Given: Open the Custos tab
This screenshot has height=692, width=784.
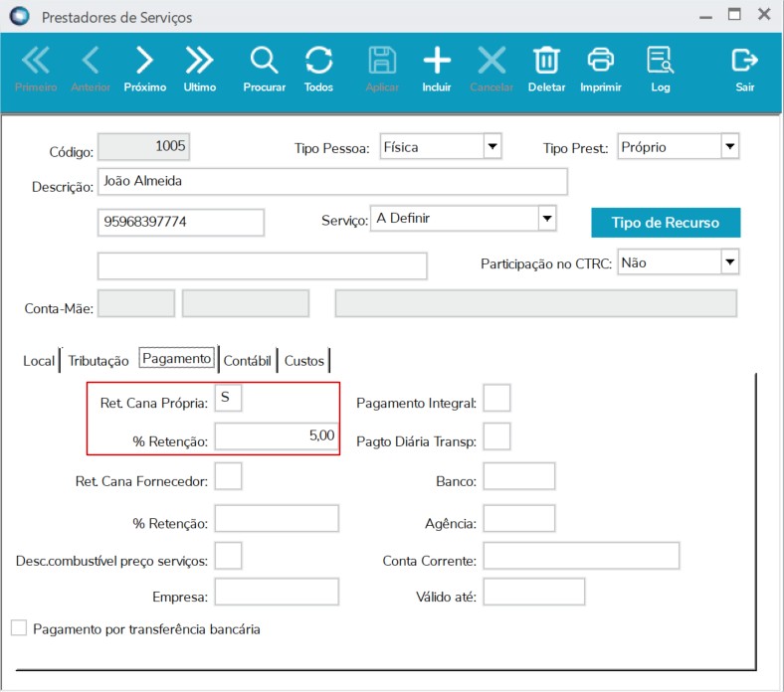Looking at the screenshot, I should click(x=304, y=360).
